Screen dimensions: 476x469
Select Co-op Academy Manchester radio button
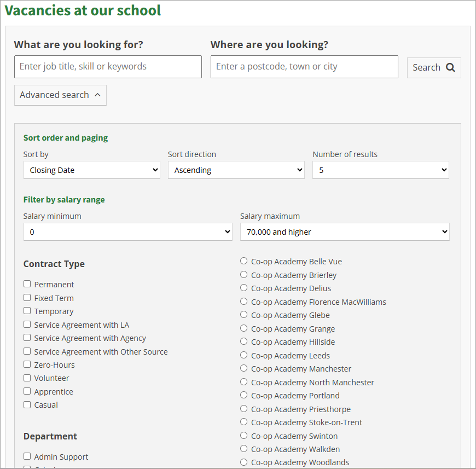pos(244,368)
